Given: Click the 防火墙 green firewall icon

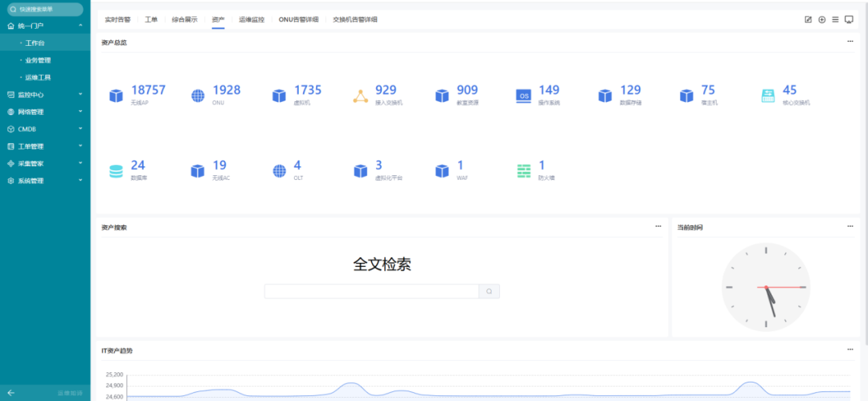Looking at the screenshot, I should pos(523,171).
